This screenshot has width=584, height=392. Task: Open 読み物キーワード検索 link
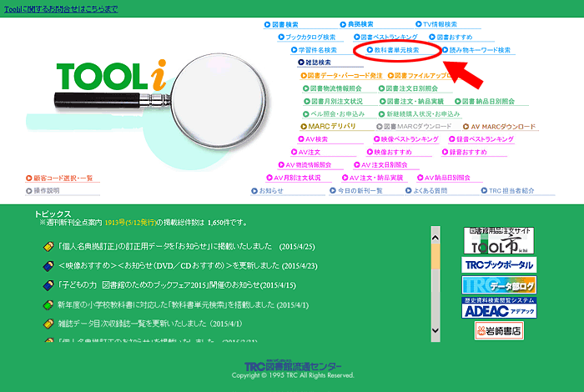tap(476, 50)
